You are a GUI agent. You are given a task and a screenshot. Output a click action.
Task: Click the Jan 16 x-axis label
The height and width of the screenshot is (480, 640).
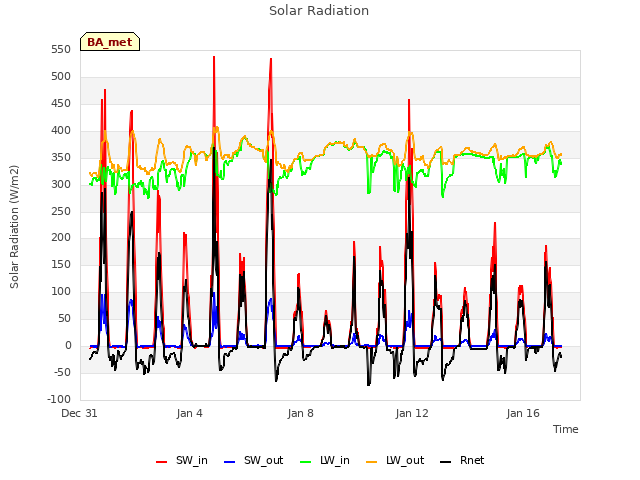[x=523, y=413]
